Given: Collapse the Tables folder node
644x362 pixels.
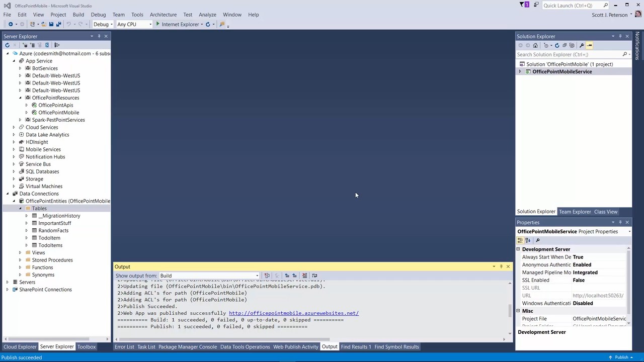Looking at the screenshot, I should tap(21, 208).
